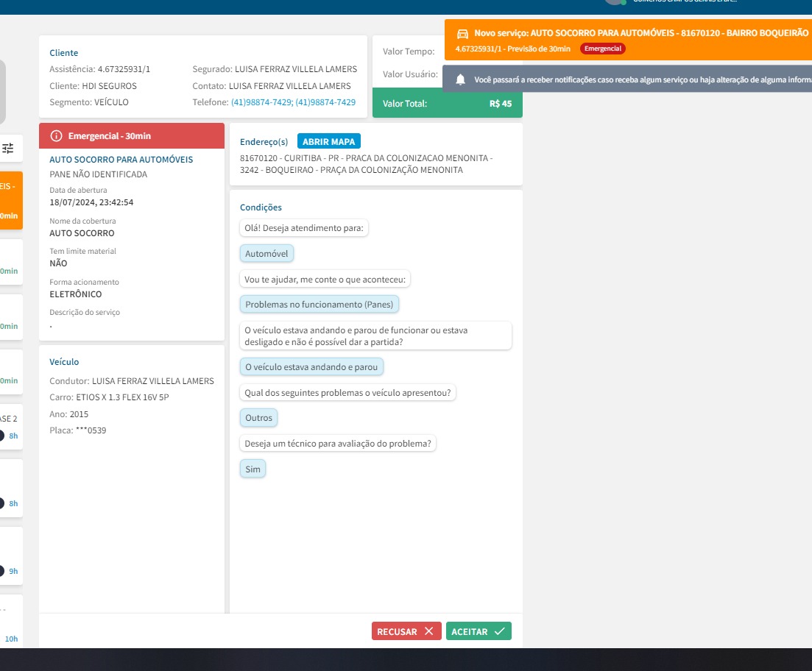Click the bell icon in notifications banner

[460, 79]
